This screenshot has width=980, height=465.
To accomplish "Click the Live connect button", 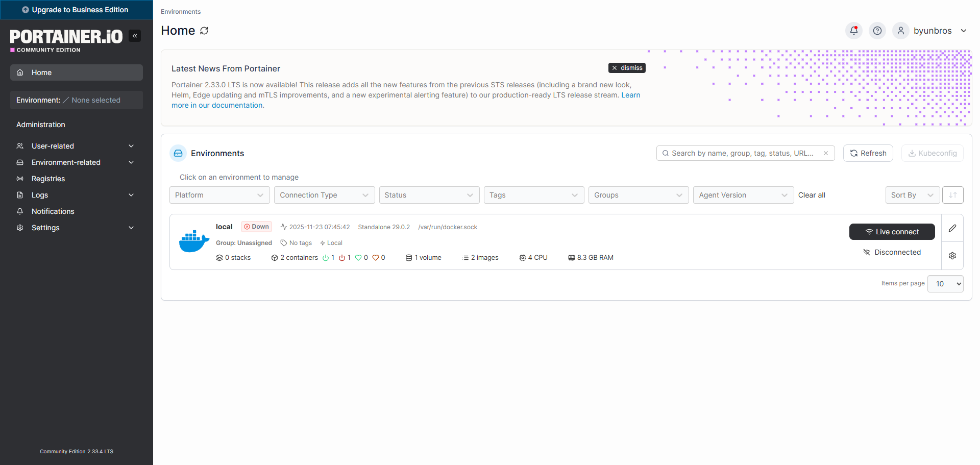I will [892, 232].
